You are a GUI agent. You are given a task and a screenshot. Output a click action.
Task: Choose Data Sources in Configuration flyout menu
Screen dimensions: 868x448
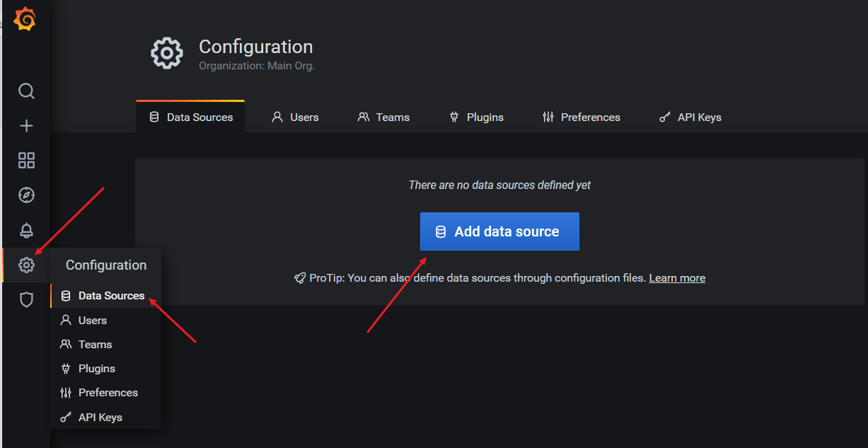(111, 296)
